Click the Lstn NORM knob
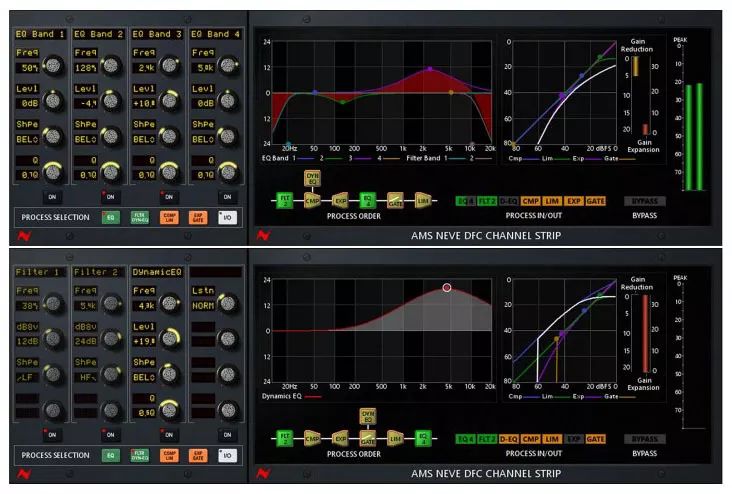Viewport: 732px width, 494px height. click(228, 303)
